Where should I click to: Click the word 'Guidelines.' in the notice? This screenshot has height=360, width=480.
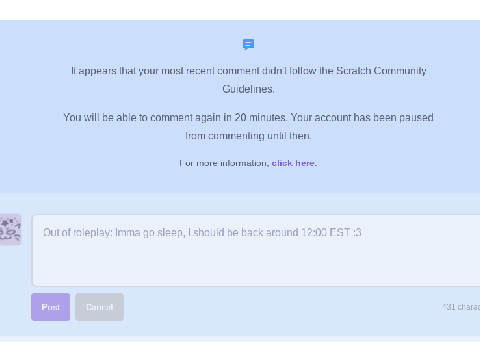249,89
